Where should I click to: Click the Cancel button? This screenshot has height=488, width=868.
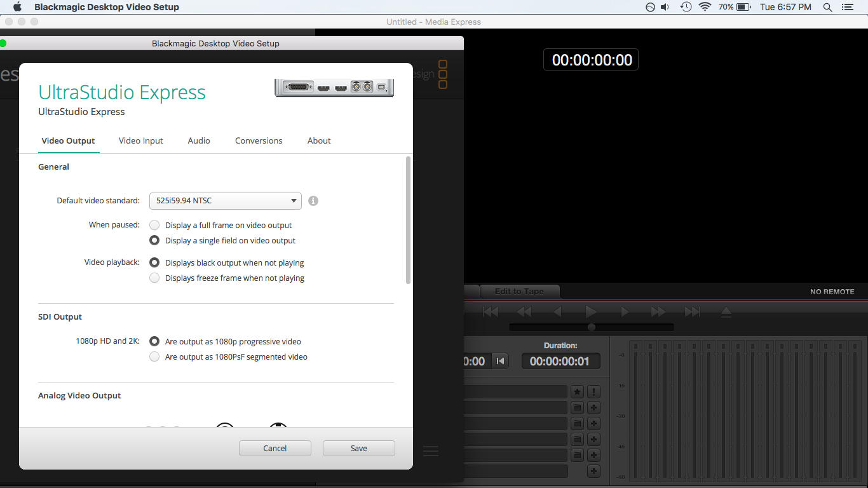[275, 448]
